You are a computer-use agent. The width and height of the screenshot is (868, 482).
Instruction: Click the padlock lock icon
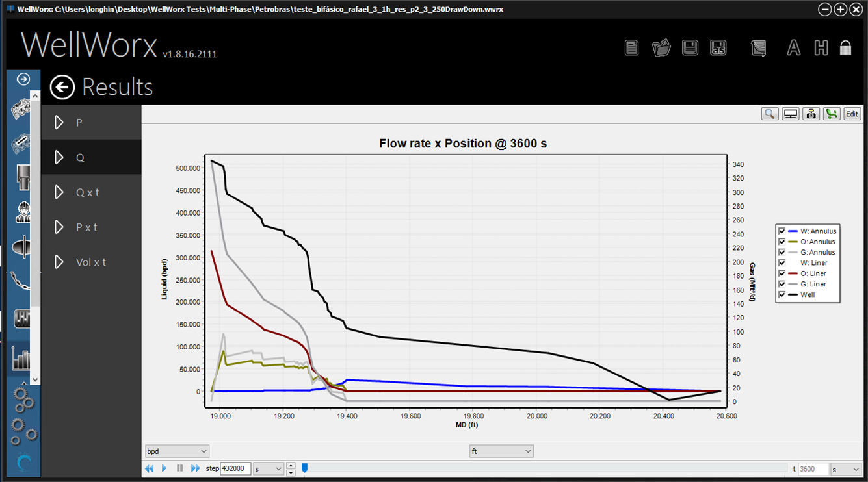pyautogui.click(x=845, y=47)
